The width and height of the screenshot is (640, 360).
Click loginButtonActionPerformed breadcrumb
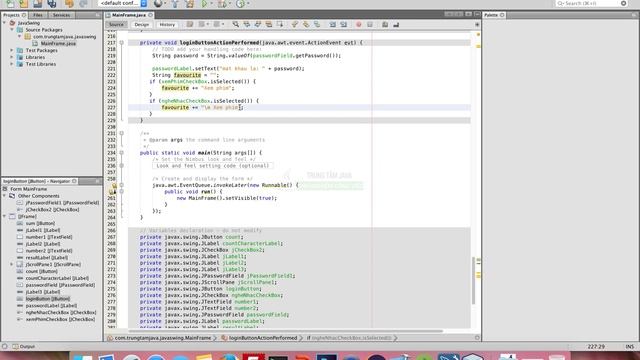click(259, 338)
